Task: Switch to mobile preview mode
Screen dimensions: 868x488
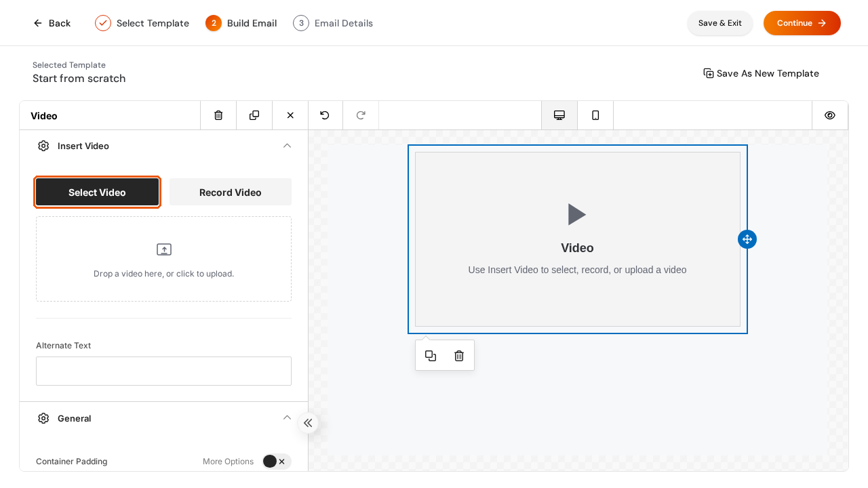Action: click(x=595, y=115)
